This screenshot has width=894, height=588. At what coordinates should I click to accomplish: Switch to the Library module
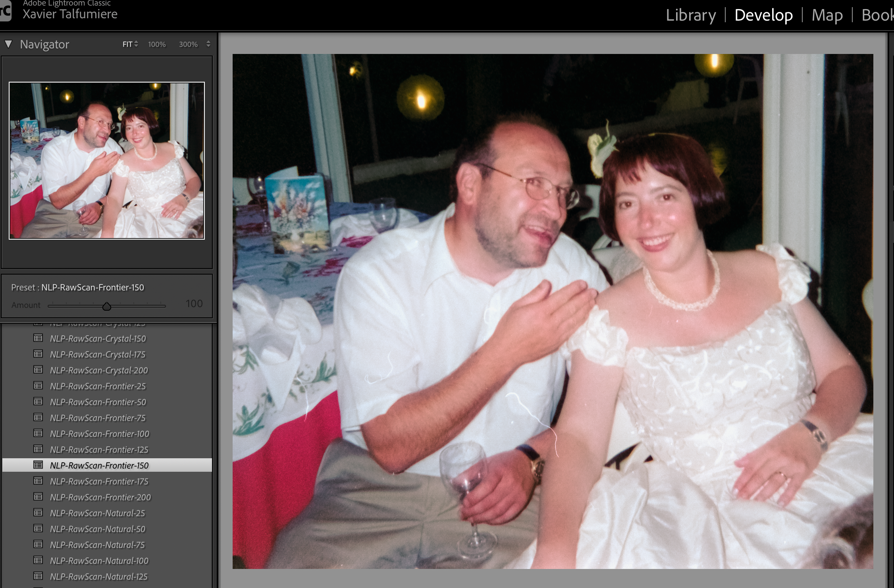(691, 15)
